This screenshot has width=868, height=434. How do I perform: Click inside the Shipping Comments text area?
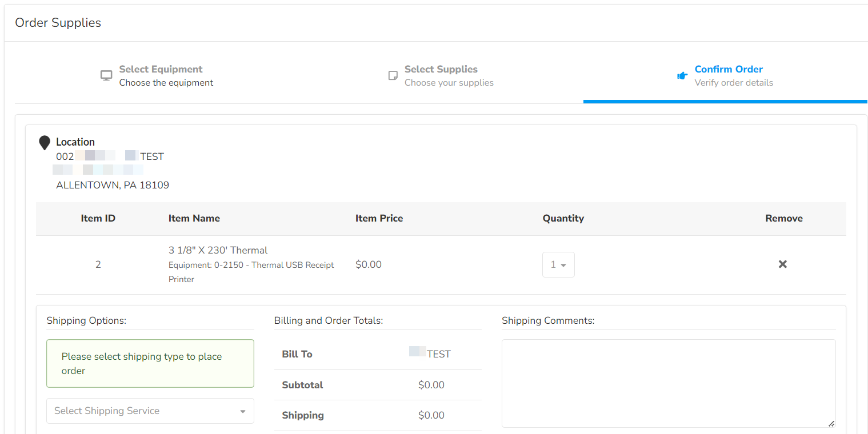pyautogui.click(x=668, y=383)
